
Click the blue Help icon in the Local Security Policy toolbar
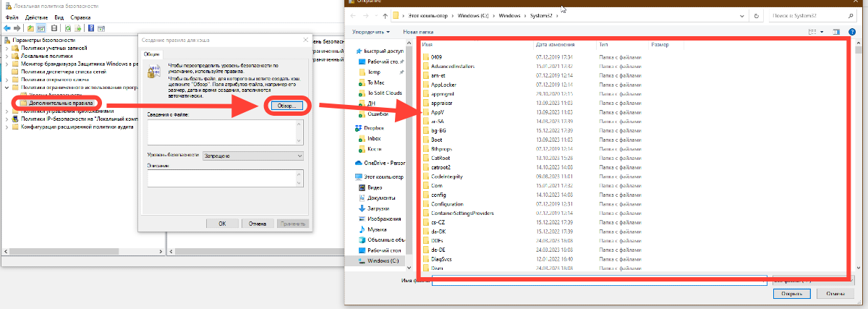(91, 27)
